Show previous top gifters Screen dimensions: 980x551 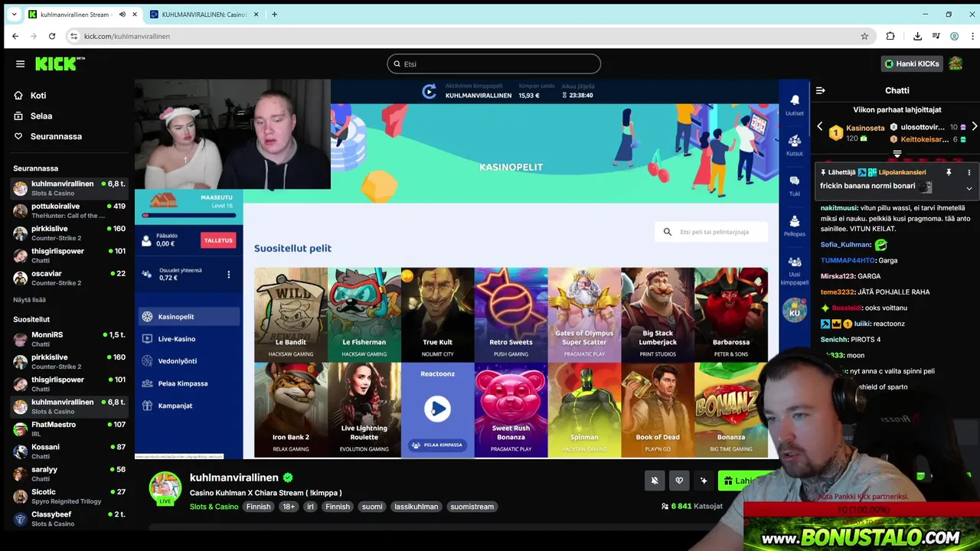(x=819, y=127)
